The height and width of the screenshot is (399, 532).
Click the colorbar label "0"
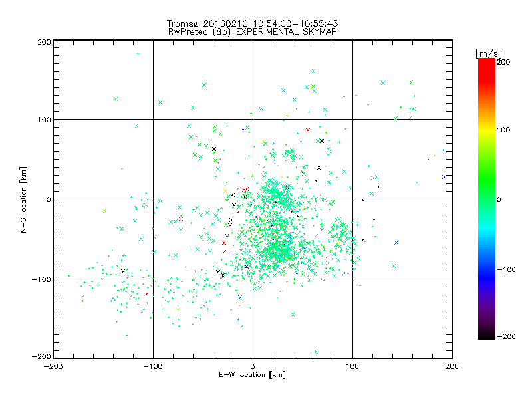[499, 199]
